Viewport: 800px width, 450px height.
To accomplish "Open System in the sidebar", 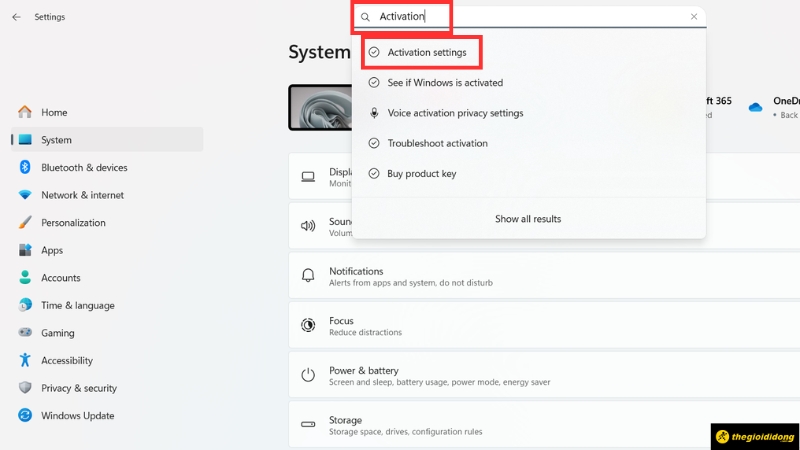I will point(107,139).
